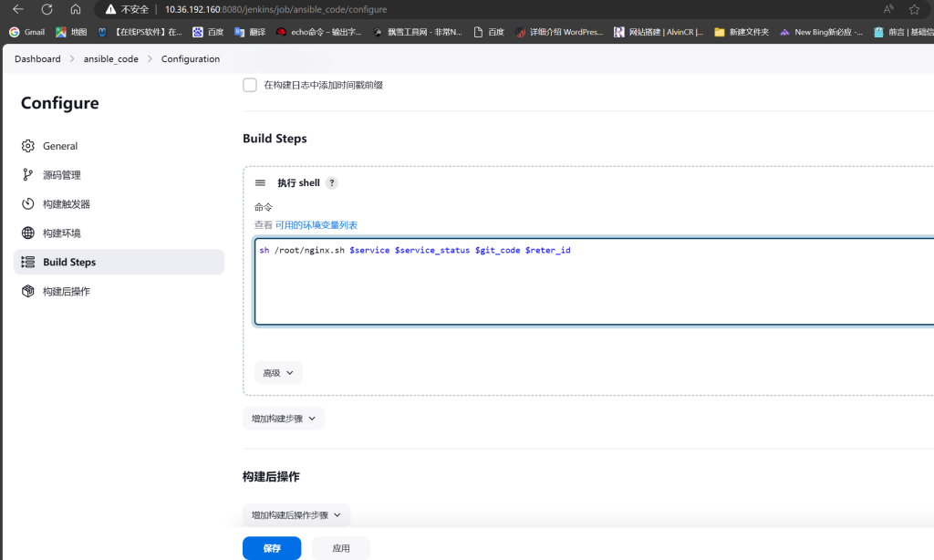This screenshot has width=934, height=560.
Task: Open the 前言 bookmark
Action: pos(903,32)
